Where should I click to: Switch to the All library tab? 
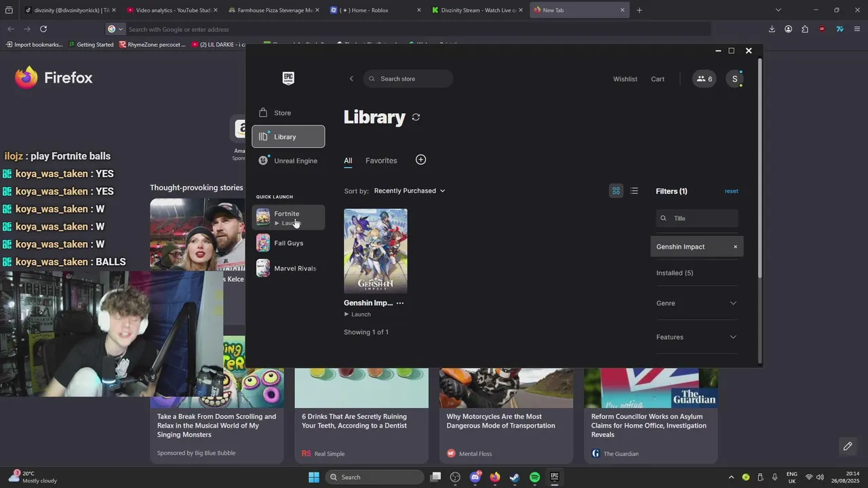tap(348, 161)
